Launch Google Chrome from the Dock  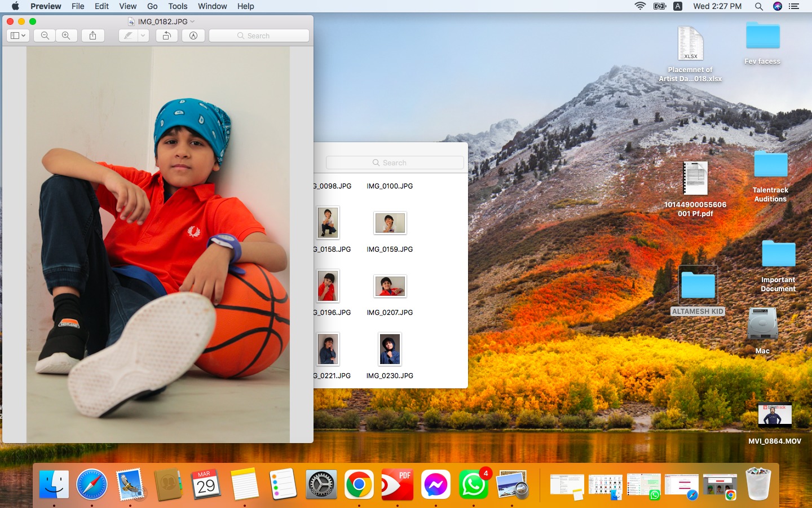359,485
